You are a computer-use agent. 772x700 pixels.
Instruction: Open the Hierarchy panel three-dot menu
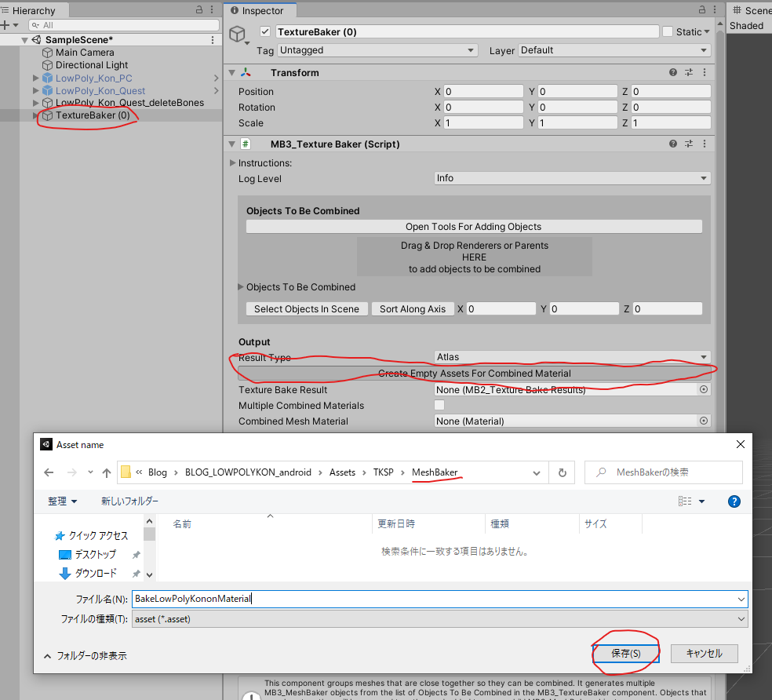pyautogui.click(x=212, y=9)
